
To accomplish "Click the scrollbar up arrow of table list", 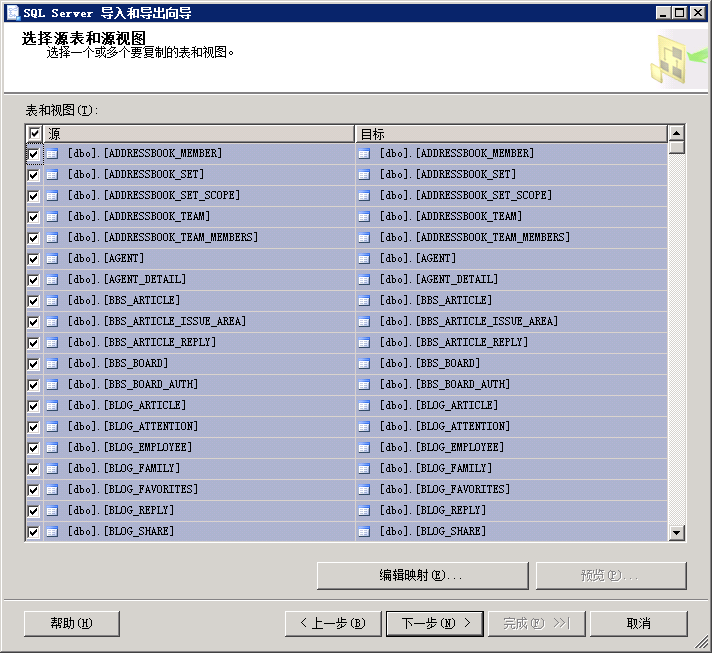I will [x=677, y=133].
